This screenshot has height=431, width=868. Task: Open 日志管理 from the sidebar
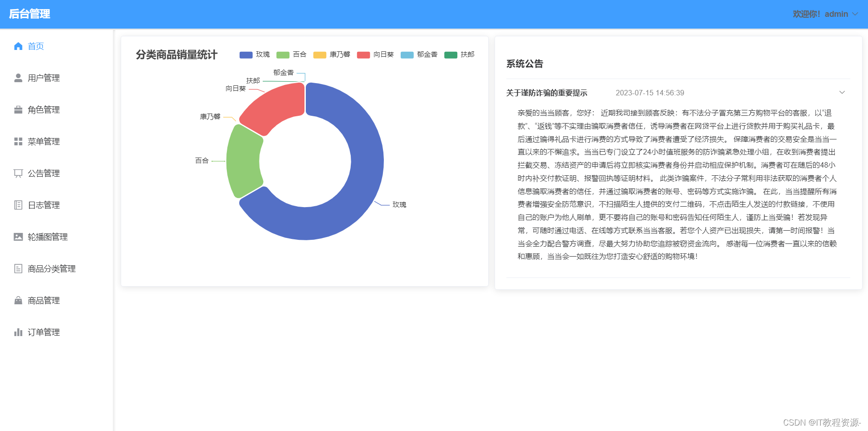(56, 205)
